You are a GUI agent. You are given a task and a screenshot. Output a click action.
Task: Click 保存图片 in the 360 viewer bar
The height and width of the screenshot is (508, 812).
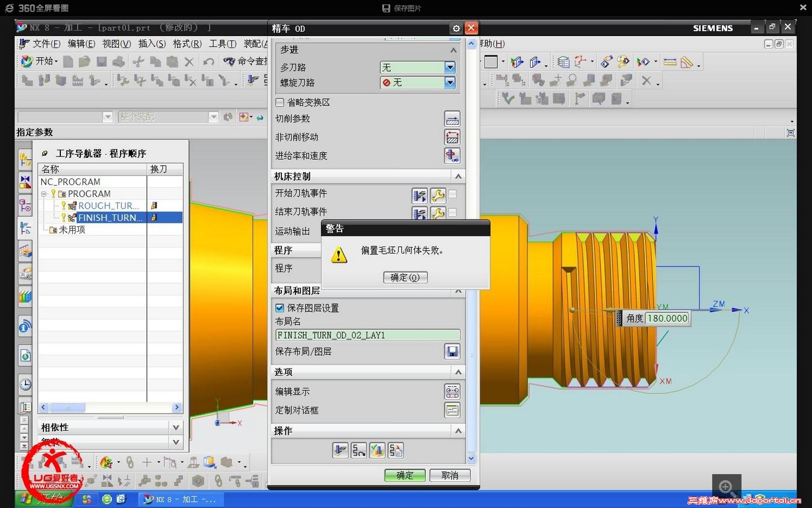click(x=401, y=8)
